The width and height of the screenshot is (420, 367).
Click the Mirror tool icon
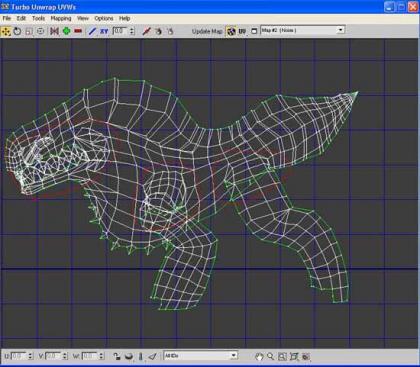[54, 31]
